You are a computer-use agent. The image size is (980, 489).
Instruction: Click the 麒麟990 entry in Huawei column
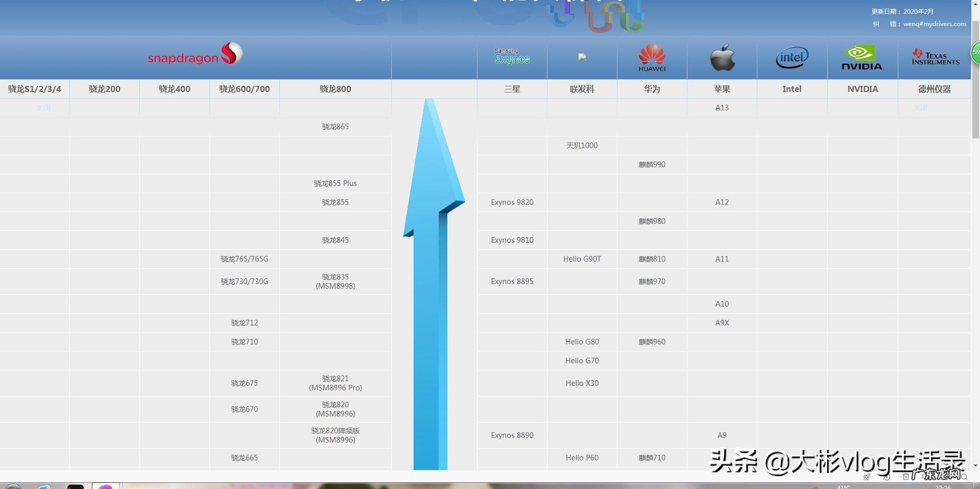(652, 165)
